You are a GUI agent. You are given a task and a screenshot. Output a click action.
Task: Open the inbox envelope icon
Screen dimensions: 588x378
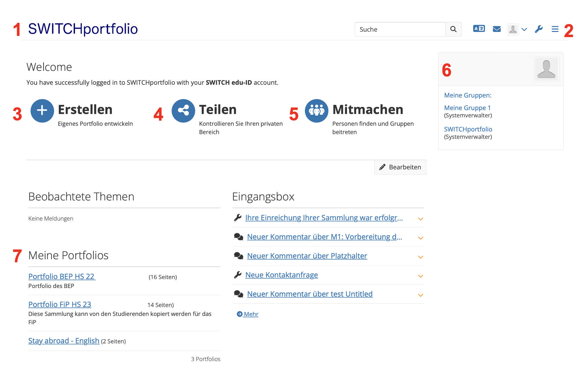(x=497, y=29)
